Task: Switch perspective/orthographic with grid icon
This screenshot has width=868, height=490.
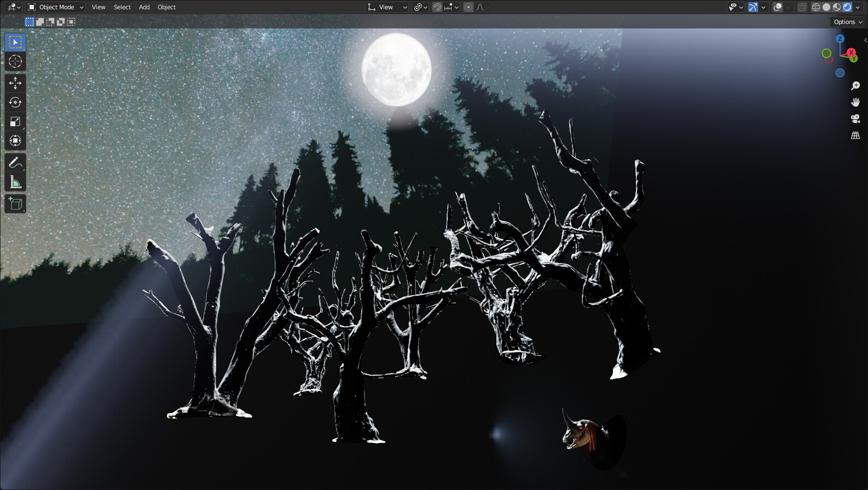Action: [x=855, y=135]
